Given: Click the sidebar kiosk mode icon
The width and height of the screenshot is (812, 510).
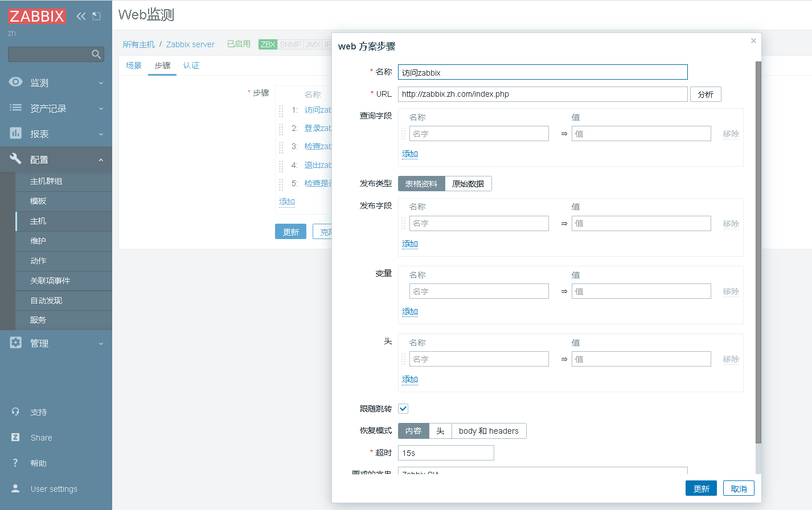Looking at the screenshot, I should [96, 16].
